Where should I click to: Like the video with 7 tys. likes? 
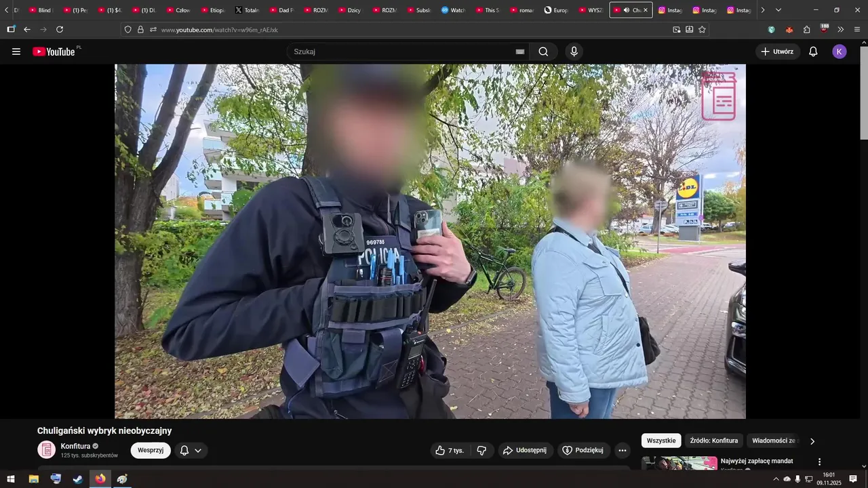(450, 450)
